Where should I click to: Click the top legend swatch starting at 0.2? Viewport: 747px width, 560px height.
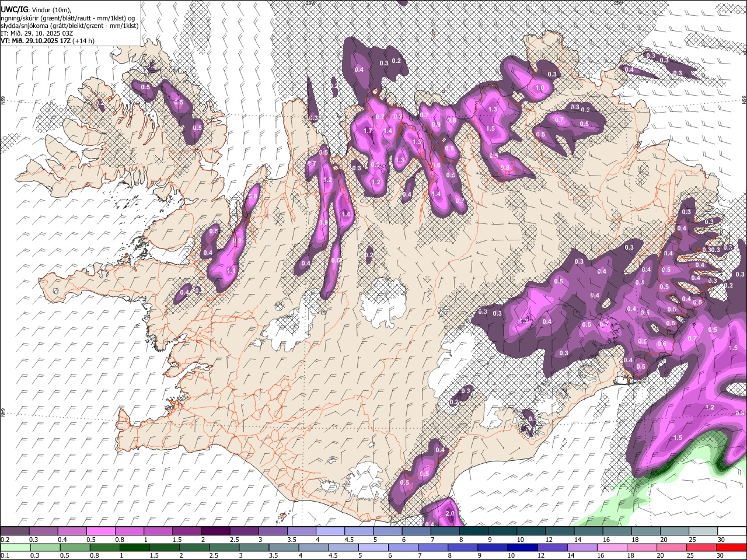point(15,531)
